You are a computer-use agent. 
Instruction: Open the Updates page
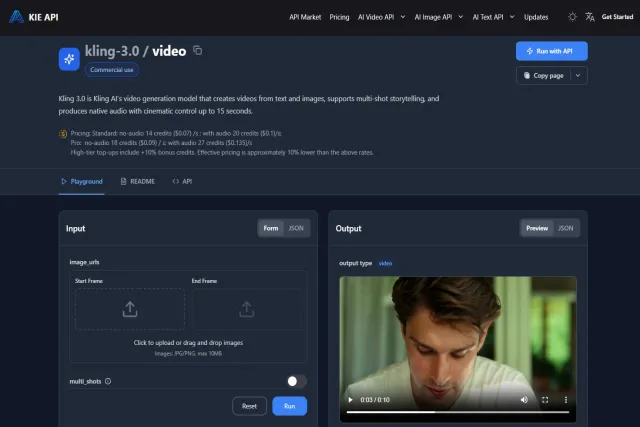(536, 17)
